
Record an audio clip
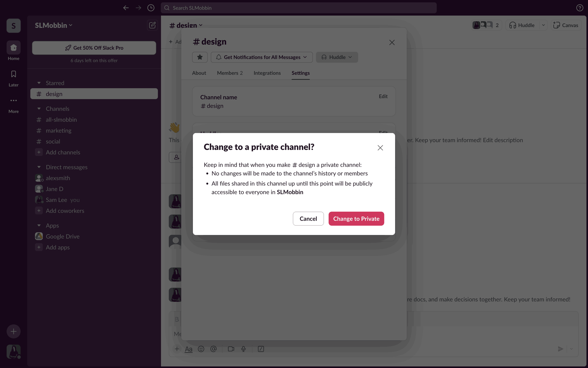pyautogui.click(x=243, y=349)
